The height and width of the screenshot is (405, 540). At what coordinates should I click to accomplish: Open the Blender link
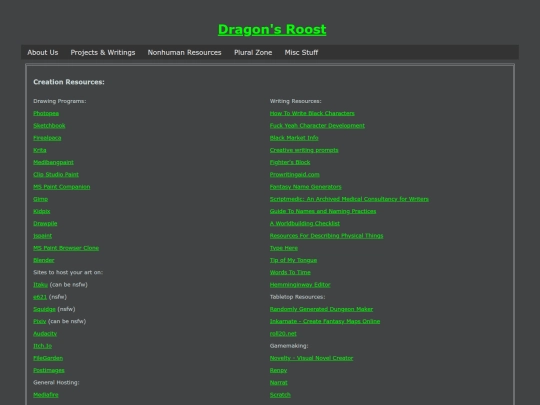tap(44, 260)
